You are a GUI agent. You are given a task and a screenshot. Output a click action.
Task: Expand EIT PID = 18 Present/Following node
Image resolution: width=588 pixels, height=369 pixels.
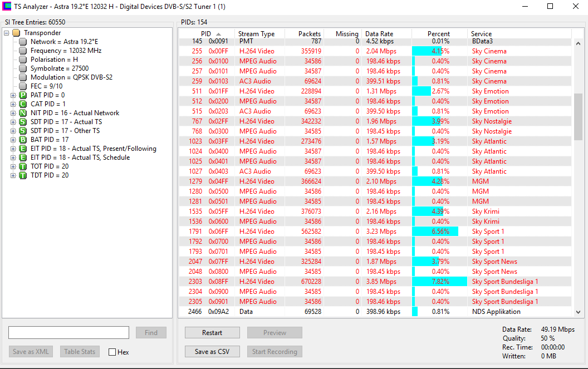point(13,149)
